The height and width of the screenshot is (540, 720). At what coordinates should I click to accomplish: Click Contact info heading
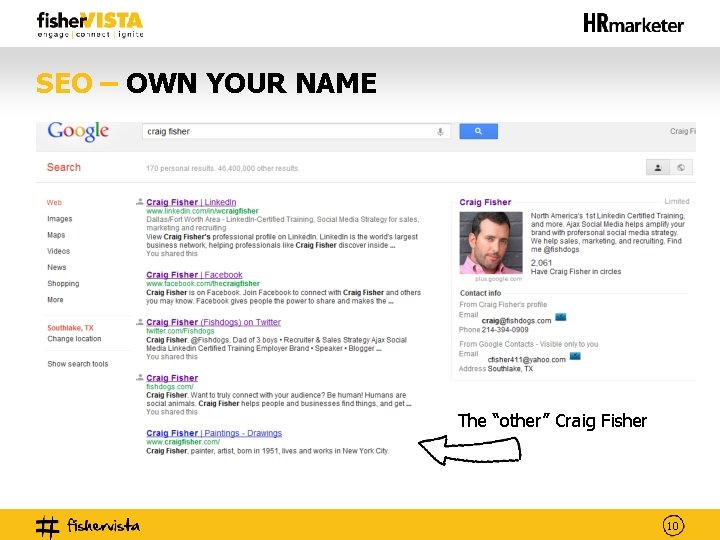pyautogui.click(x=480, y=293)
